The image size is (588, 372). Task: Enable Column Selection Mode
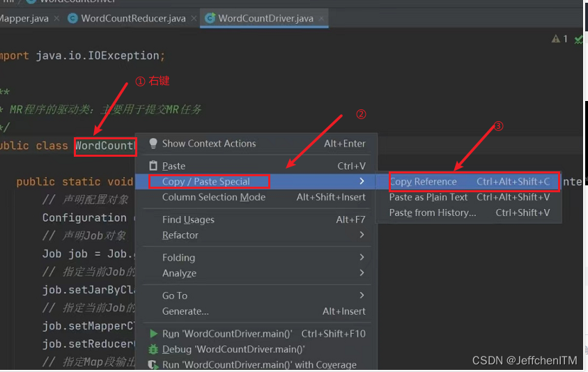click(x=256, y=197)
